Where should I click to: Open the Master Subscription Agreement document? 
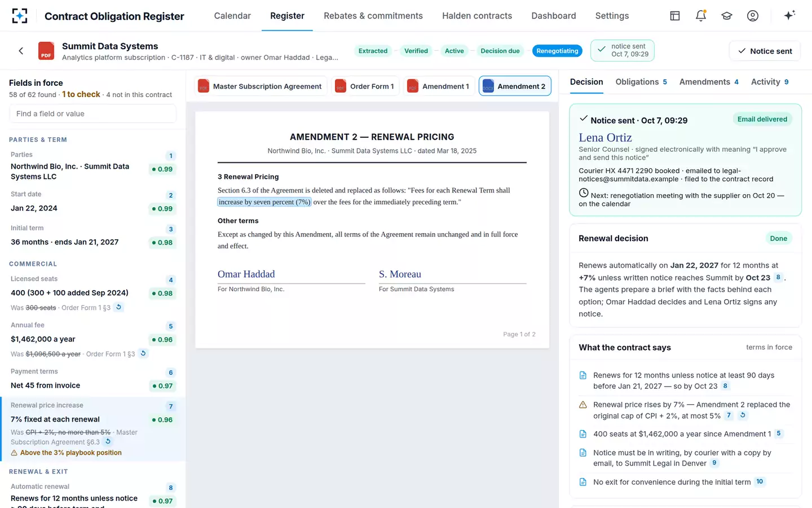coord(261,86)
